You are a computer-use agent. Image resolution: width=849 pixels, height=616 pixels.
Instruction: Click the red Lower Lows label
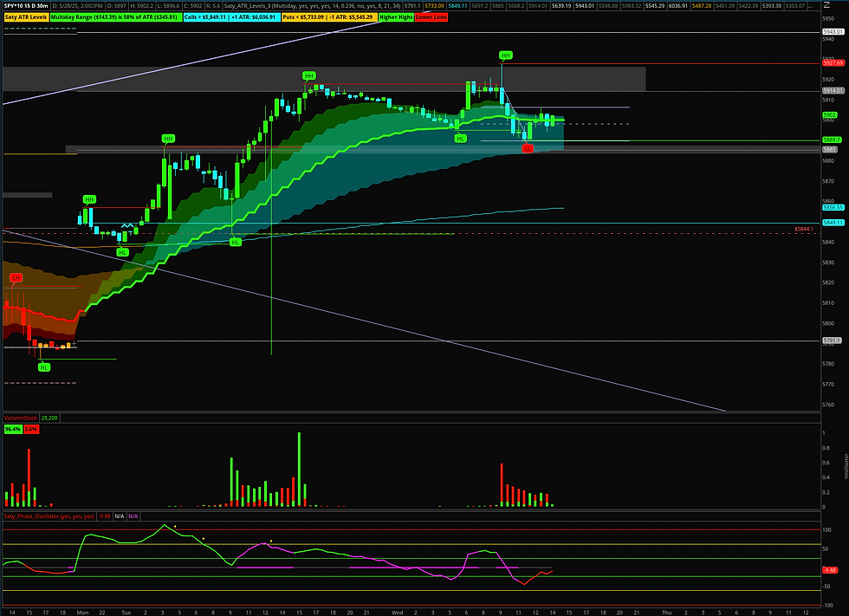point(431,17)
